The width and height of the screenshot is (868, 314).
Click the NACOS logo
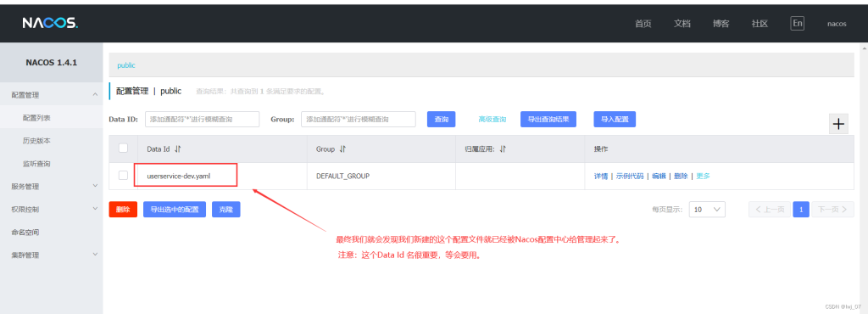click(50, 23)
